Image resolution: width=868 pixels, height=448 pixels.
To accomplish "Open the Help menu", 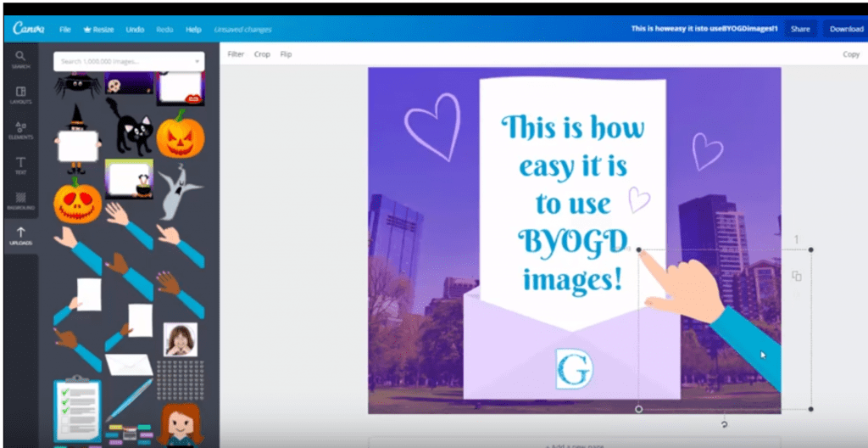I will click(x=193, y=30).
